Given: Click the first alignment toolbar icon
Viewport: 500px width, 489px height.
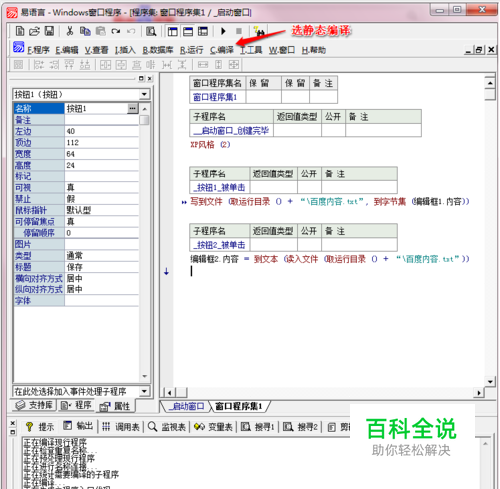Looking at the screenshot, I should 18,65.
